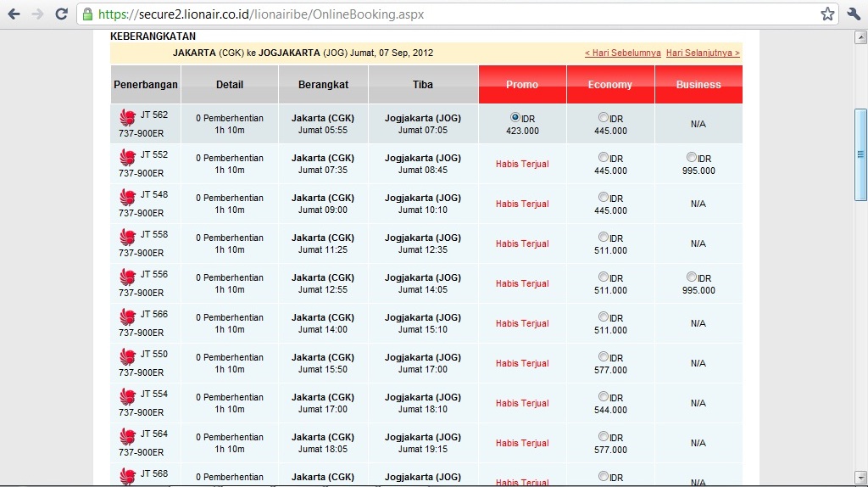Open the Chrome wrench settings menu
868x487 pixels.
pyautogui.click(x=853, y=14)
